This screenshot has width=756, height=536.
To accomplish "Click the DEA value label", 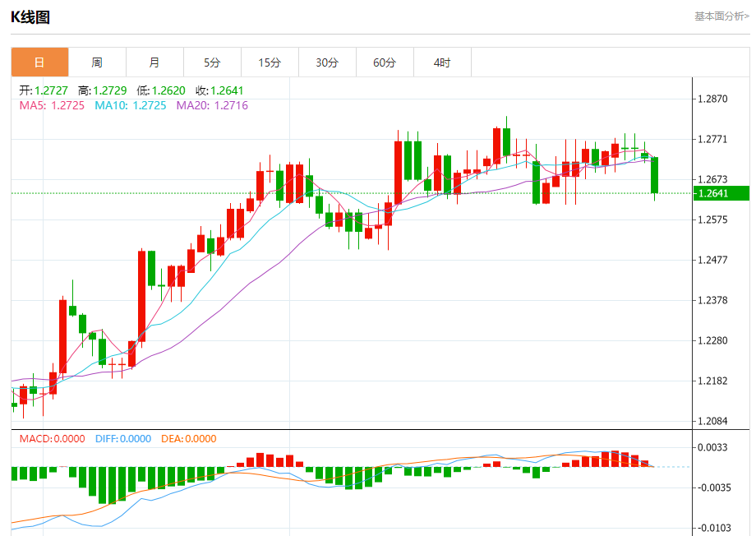I will click(x=188, y=438).
